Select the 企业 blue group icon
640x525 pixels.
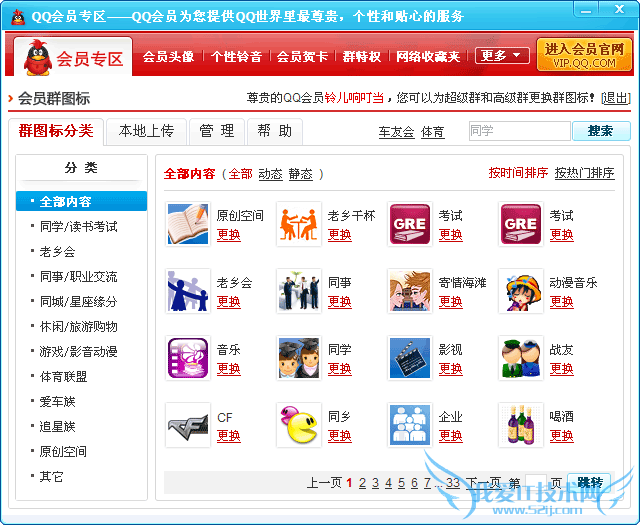(x=410, y=425)
